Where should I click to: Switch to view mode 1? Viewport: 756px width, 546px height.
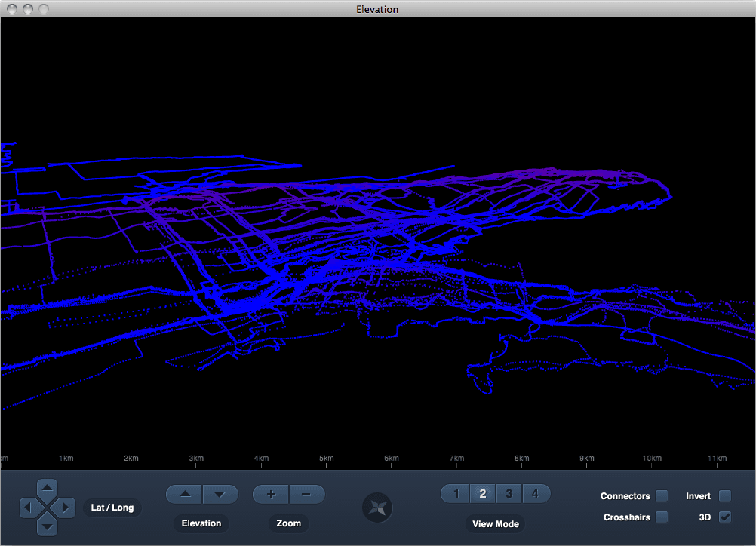[x=456, y=493]
